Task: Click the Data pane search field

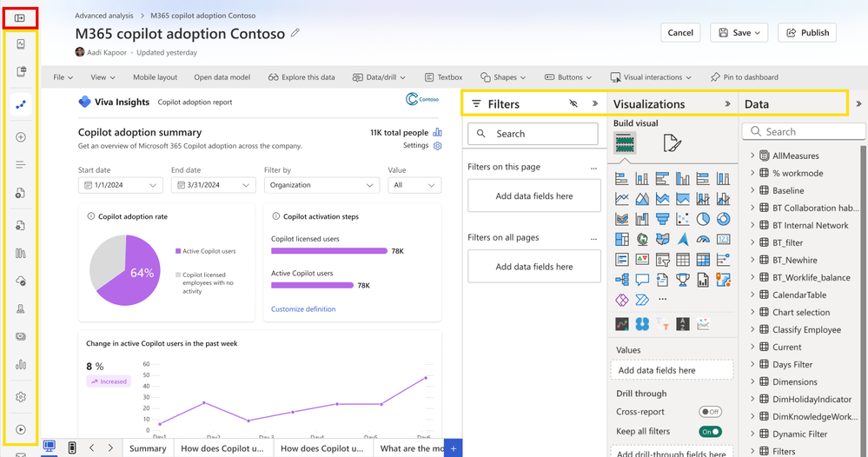Action: (804, 132)
